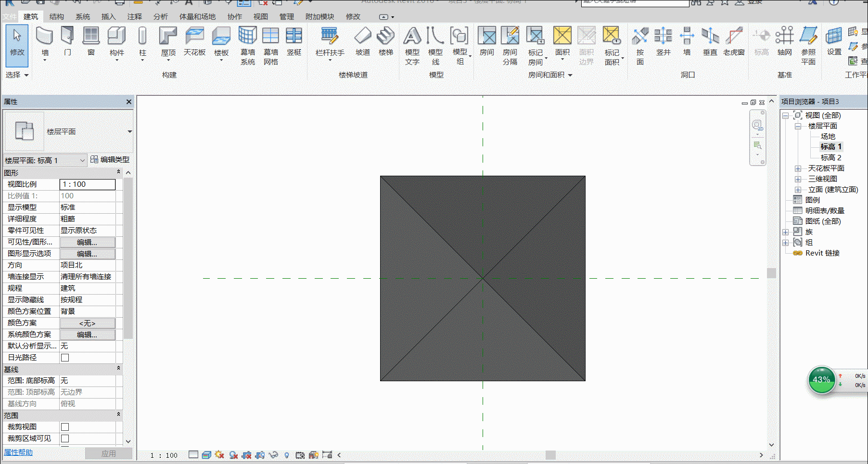Image resolution: width=868 pixels, height=464 pixels.
Task: Toggle the 日光路径 checkbox
Action: [65, 358]
